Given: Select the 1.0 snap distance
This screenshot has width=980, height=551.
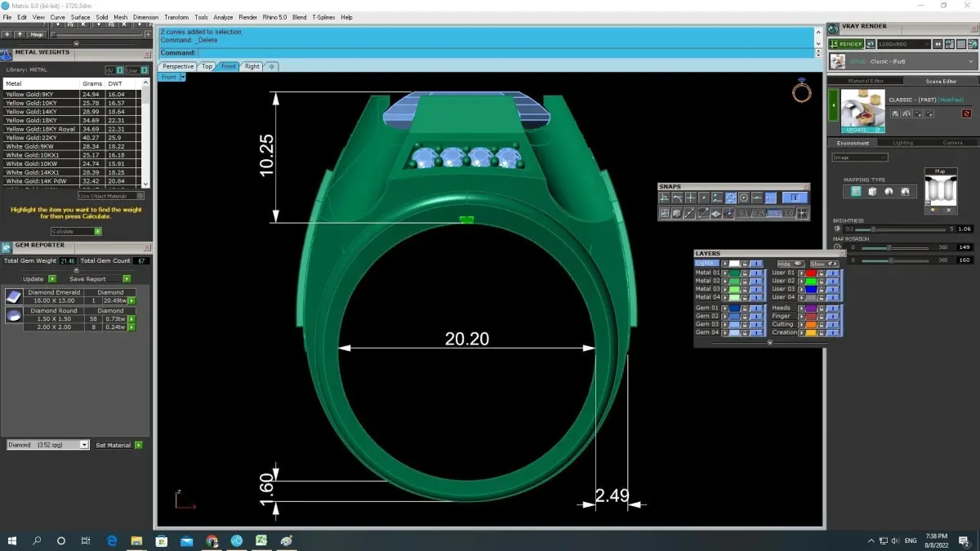Looking at the screenshot, I should [788, 213].
